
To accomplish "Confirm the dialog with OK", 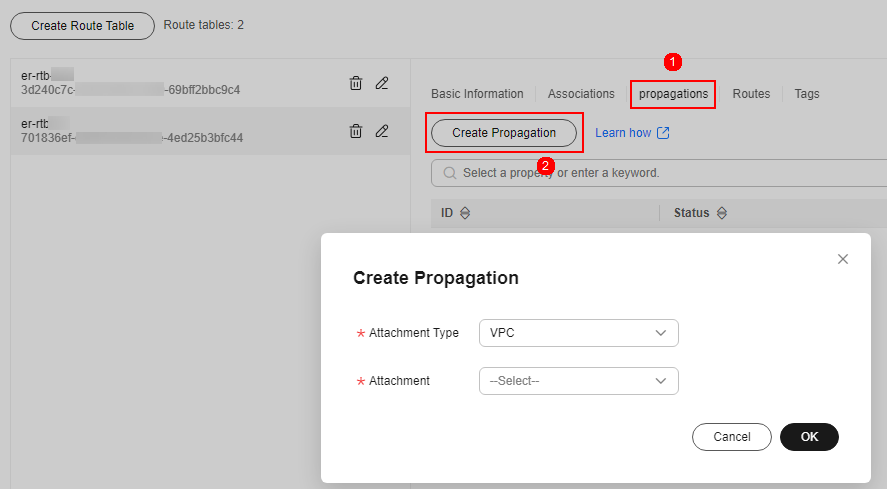I will click(809, 437).
